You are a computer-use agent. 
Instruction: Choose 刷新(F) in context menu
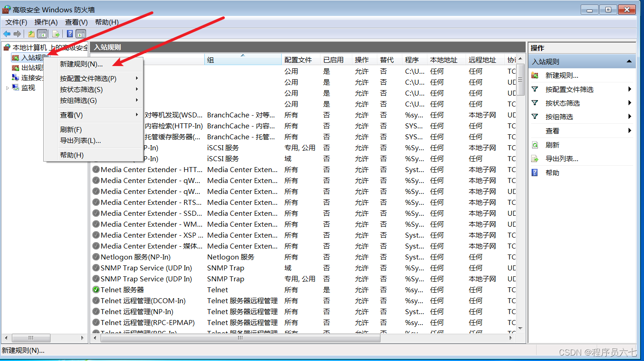93,130
